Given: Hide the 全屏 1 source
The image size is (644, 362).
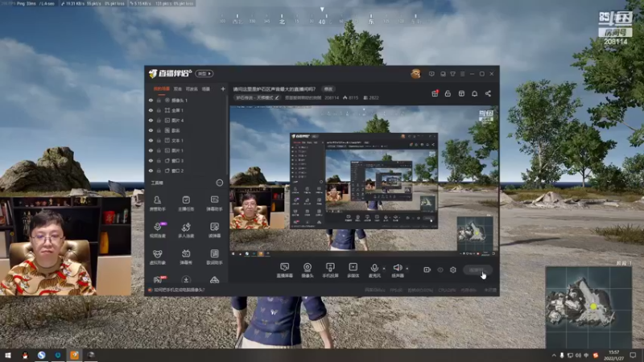Looking at the screenshot, I should (151, 110).
